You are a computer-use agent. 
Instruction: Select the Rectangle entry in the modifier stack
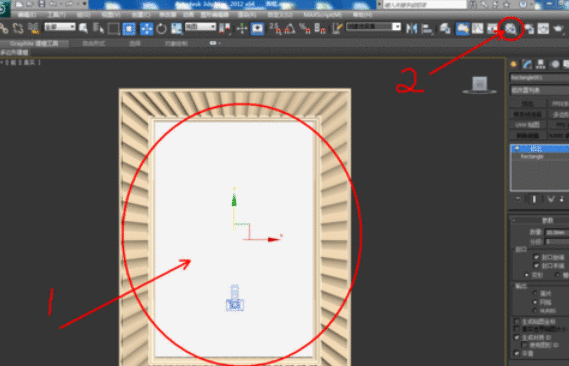pyautogui.click(x=532, y=156)
